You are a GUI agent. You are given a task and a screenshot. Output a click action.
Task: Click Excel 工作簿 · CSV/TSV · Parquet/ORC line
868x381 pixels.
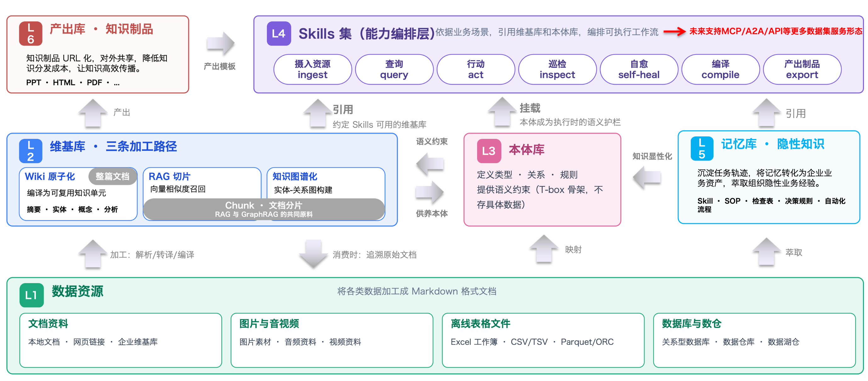(532, 342)
